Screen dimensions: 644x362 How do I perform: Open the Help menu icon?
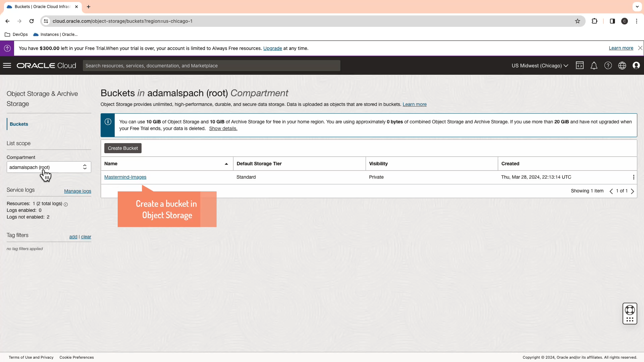(608, 65)
